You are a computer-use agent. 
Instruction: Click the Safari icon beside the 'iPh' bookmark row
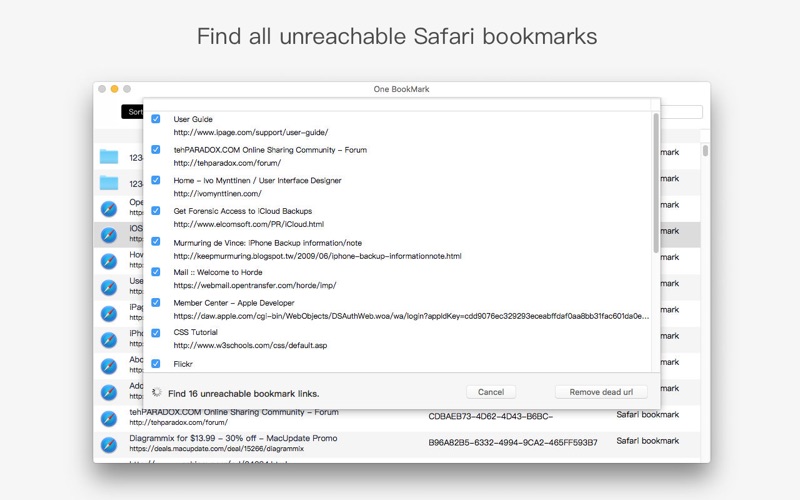(109, 340)
